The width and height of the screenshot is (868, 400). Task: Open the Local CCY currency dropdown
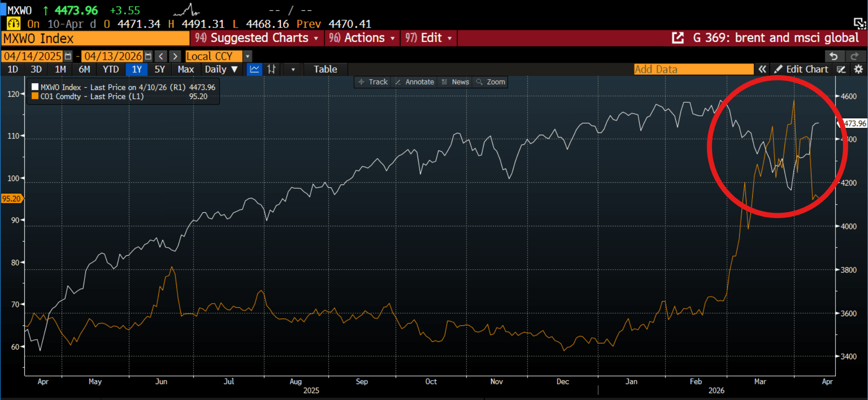tap(248, 56)
